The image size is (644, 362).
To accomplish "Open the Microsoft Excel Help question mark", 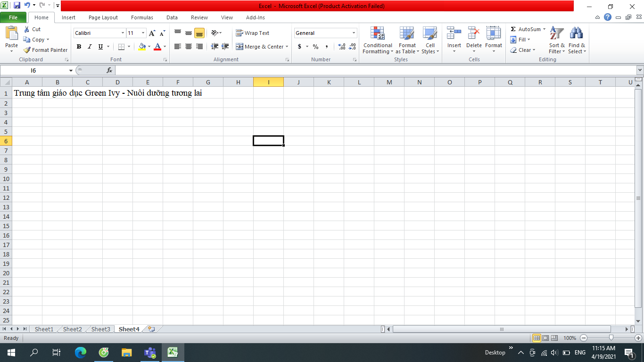I will pos(608,17).
